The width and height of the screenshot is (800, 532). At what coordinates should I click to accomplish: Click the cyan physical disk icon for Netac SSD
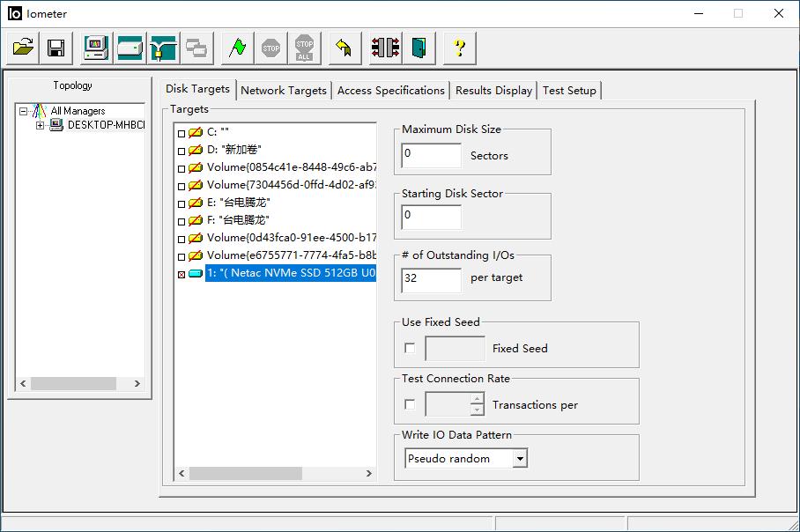pyautogui.click(x=196, y=273)
